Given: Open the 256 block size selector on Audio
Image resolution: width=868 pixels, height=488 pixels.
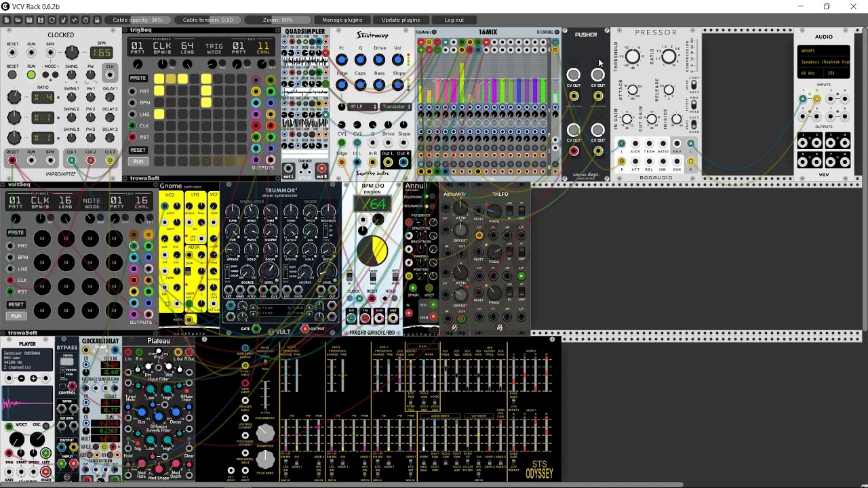Looking at the screenshot, I should pos(836,73).
